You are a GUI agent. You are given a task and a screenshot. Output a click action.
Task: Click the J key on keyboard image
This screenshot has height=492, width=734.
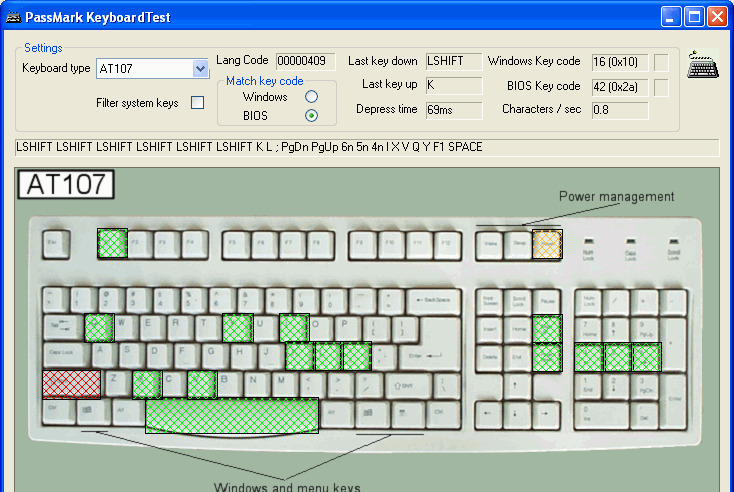tap(271, 356)
